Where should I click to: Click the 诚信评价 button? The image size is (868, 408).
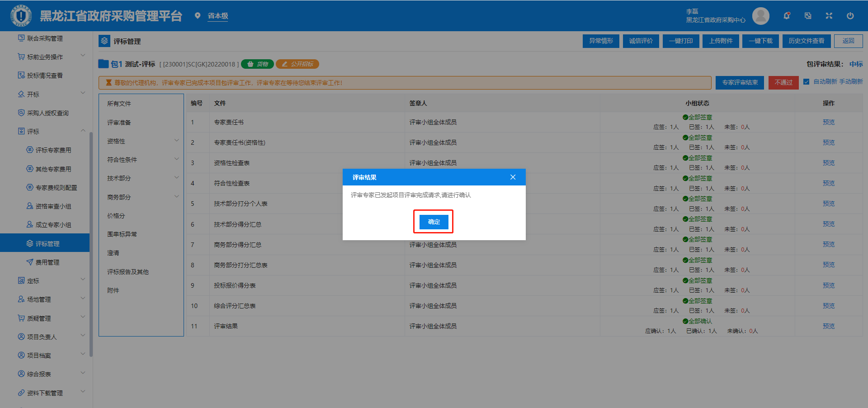[641, 41]
